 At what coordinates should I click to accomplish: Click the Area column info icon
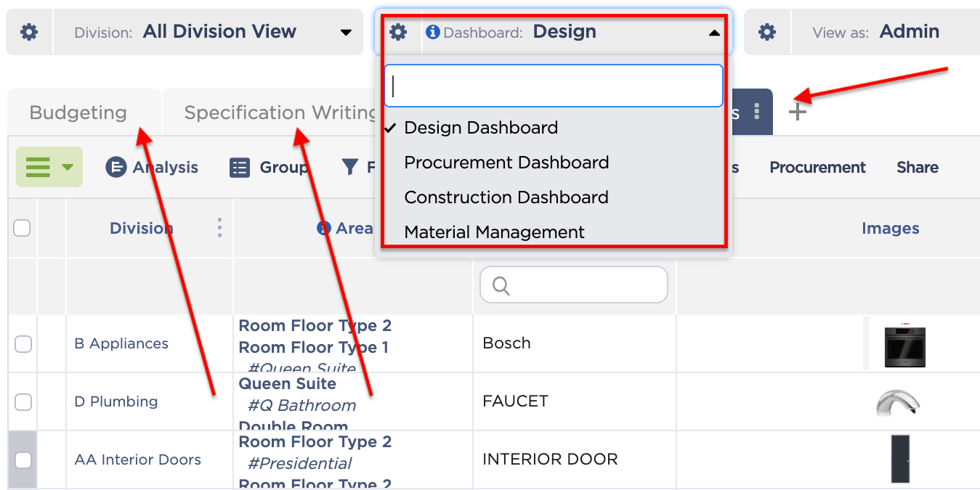[x=324, y=228]
